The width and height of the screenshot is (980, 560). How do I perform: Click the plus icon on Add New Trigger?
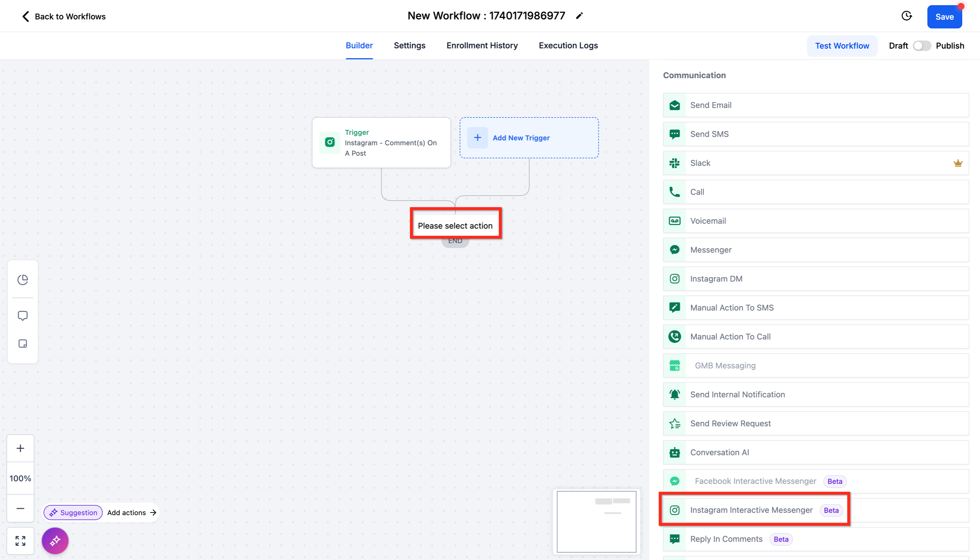(477, 138)
